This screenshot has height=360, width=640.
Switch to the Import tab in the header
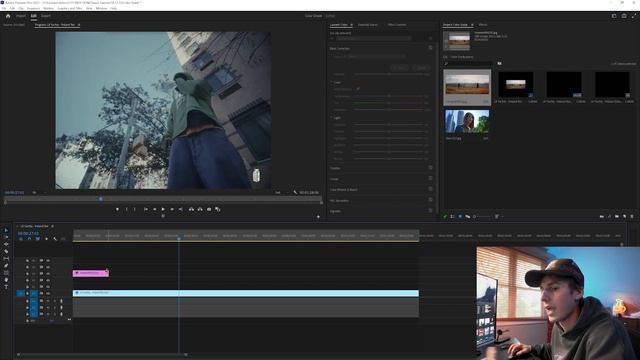[x=21, y=16]
